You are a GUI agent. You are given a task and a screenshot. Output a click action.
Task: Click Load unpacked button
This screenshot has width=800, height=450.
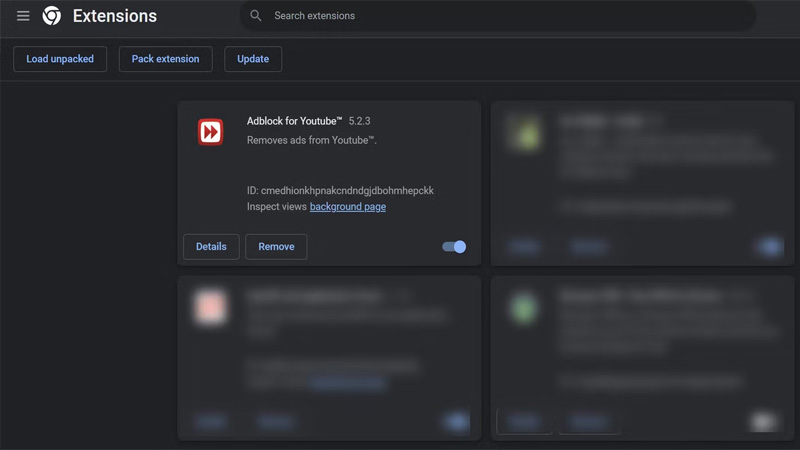60,59
